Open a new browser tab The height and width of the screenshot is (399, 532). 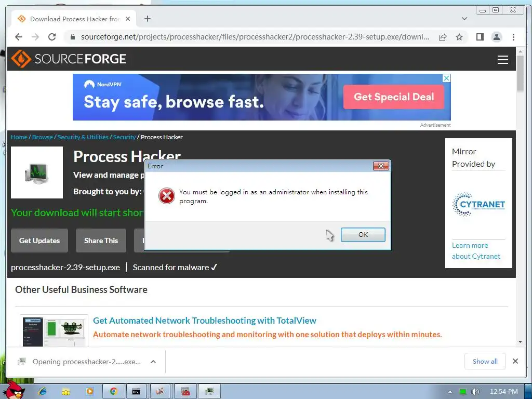click(x=147, y=19)
